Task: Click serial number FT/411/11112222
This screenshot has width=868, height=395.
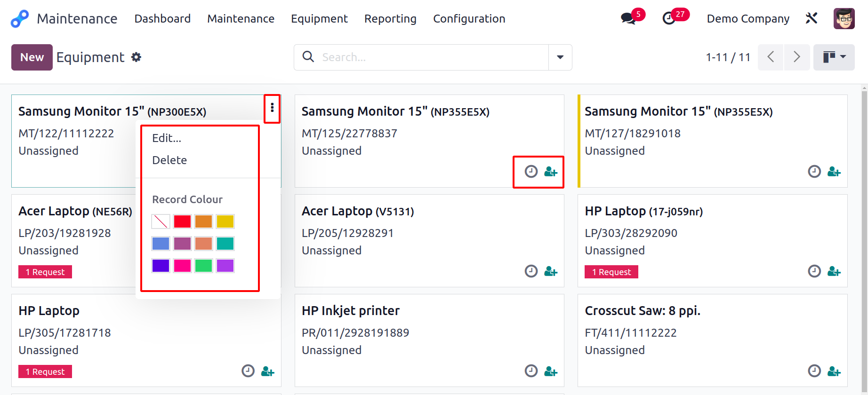Action: pos(631,333)
